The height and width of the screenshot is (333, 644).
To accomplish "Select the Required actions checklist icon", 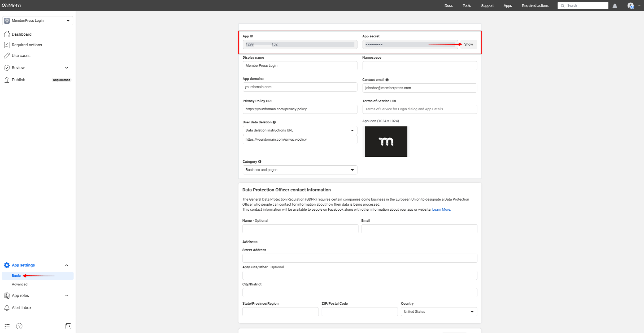I will (x=7, y=45).
